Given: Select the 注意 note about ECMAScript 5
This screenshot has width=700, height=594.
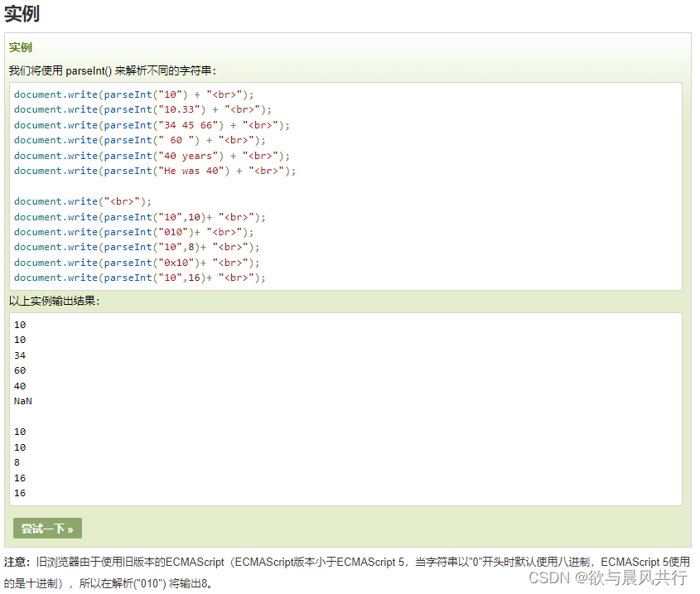Looking at the screenshot, I should 331,561.
